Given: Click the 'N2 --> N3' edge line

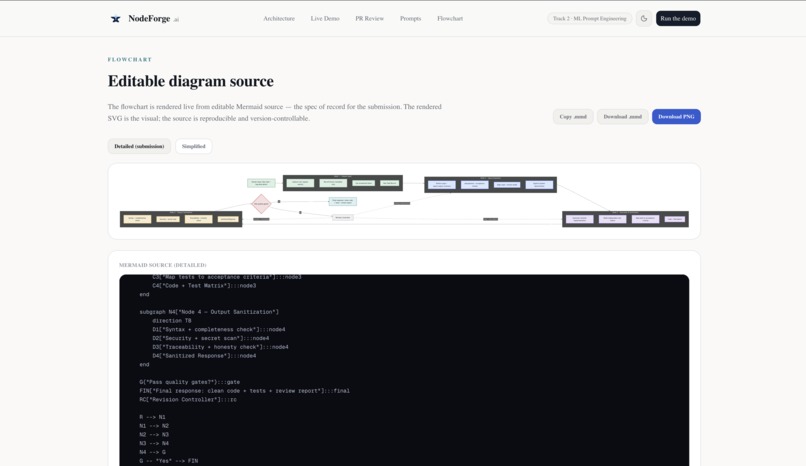Looking at the screenshot, I should click(x=154, y=435).
